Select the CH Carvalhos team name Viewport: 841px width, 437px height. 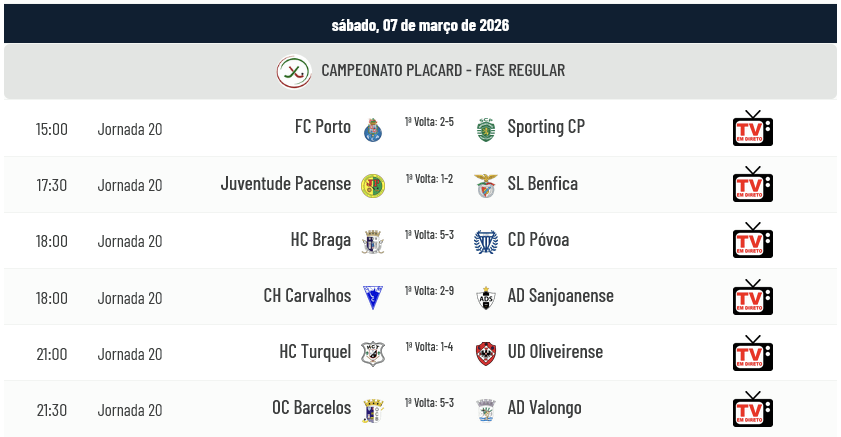[x=307, y=296]
